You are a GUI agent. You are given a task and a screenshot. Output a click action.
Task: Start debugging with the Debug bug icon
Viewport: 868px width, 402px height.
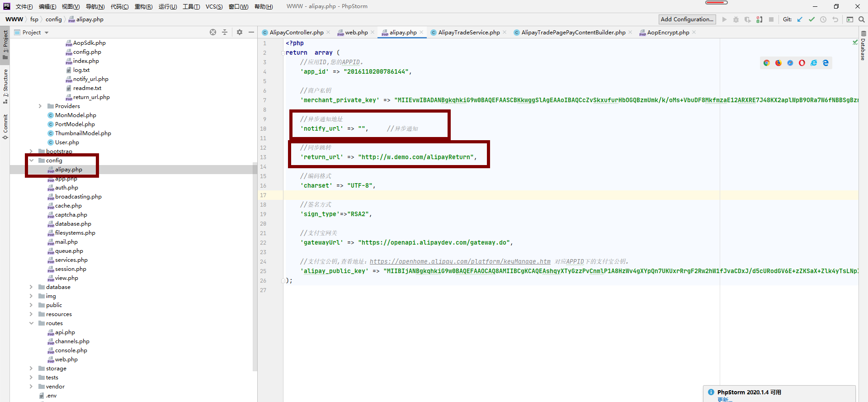coord(736,19)
